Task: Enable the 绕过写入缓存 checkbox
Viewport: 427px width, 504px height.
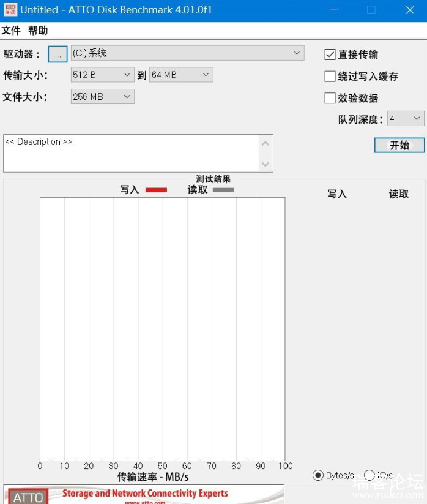Action: (330, 77)
